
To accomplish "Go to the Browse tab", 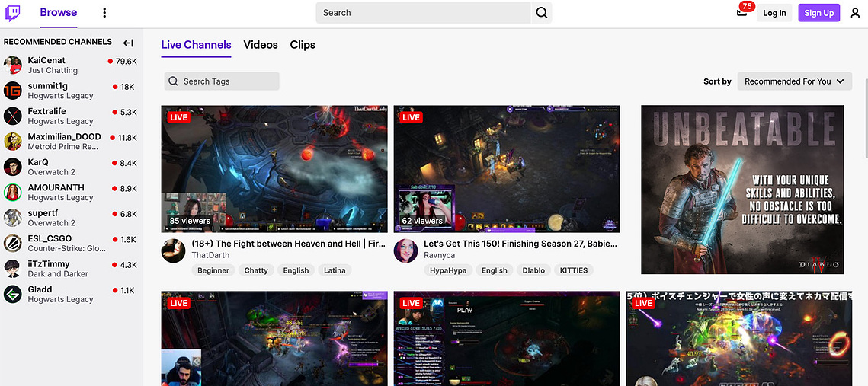I will pos(58,13).
